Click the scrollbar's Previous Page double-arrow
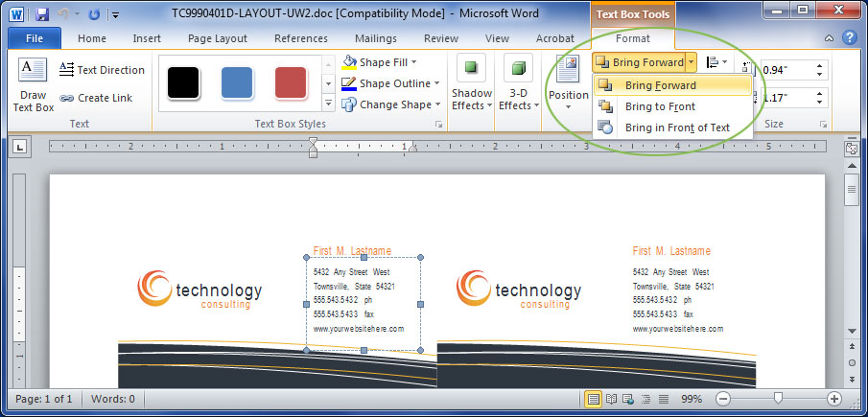Image resolution: width=868 pixels, height=417 pixels. click(852, 347)
